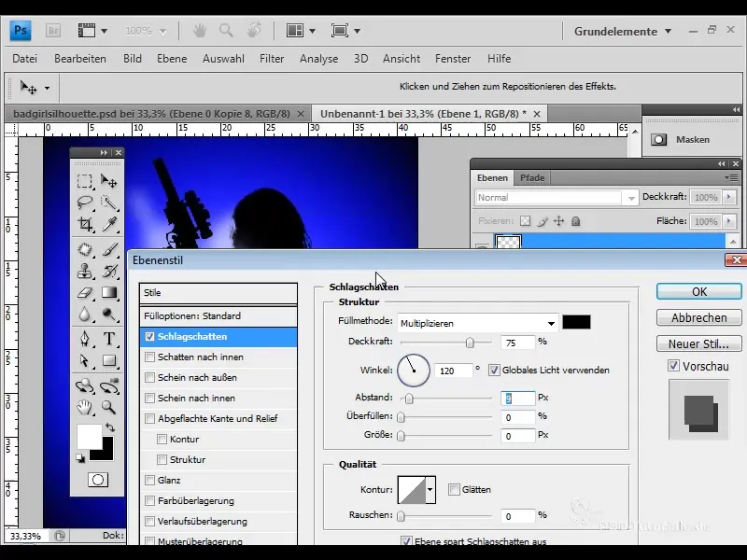Click the lock all icon in Ebenen panel

575,221
